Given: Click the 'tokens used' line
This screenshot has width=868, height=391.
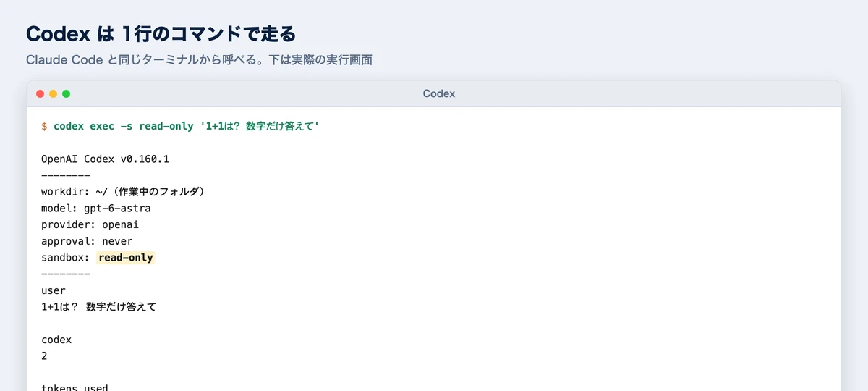Looking at the screenshot, I should [x=75, y=387].
